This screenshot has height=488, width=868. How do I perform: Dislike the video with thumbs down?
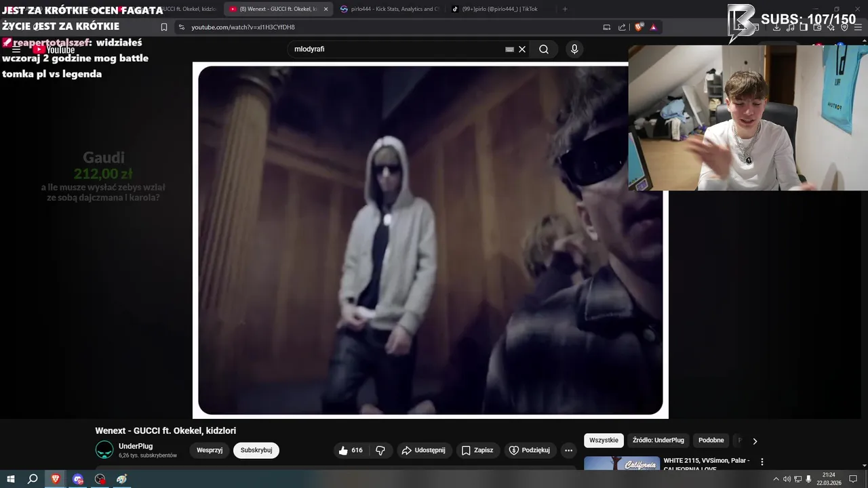(x=380, y=450)
